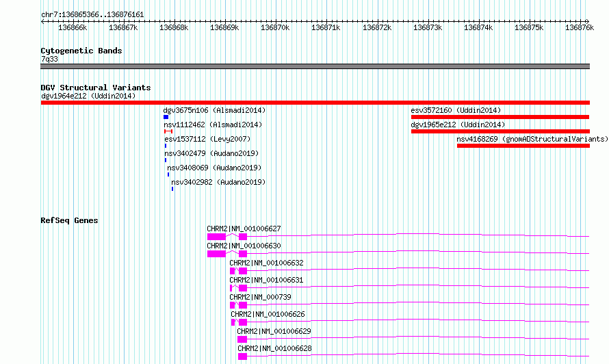Screen dimensions: 609x364
Task: Open the CHRM2|NM_001006626 transcript label
Action: point(268,314)
